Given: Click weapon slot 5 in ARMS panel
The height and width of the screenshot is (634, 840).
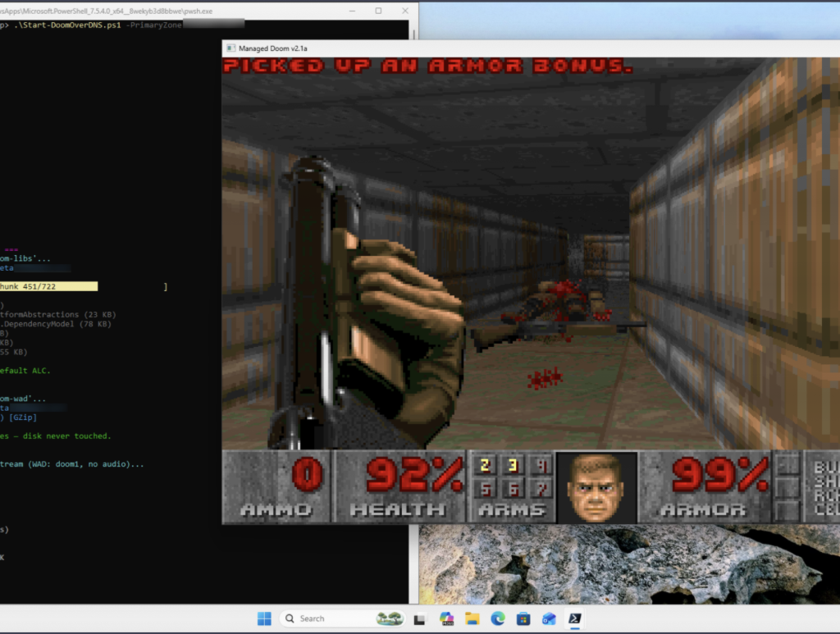Looking at the screenshot, I should 485,489.
